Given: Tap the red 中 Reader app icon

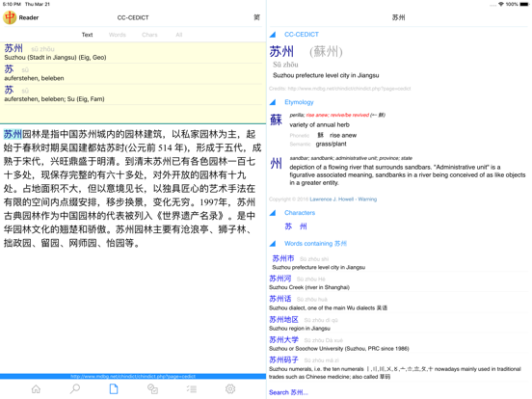Looking at the screenshot, I should (x=10, y=17).
